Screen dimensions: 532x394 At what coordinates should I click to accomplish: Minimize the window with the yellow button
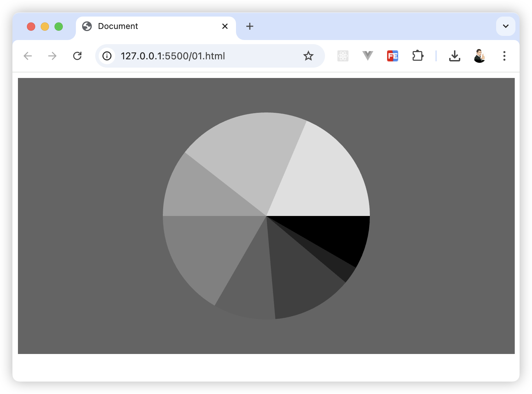click(x=45, y=27)
